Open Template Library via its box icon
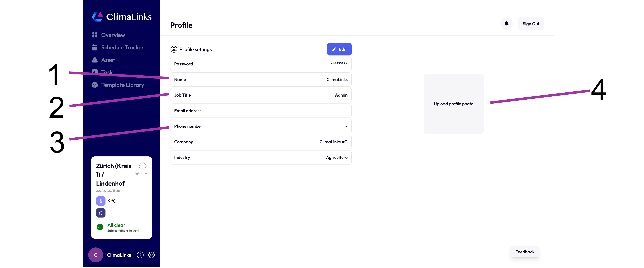The width and height of the screenshot is (644, 268). (x=95, y=85)
